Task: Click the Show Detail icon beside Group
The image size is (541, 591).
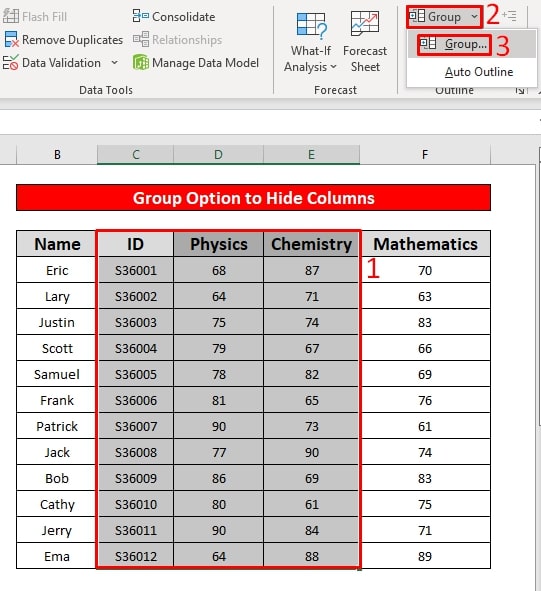Action: coord(509,16)
